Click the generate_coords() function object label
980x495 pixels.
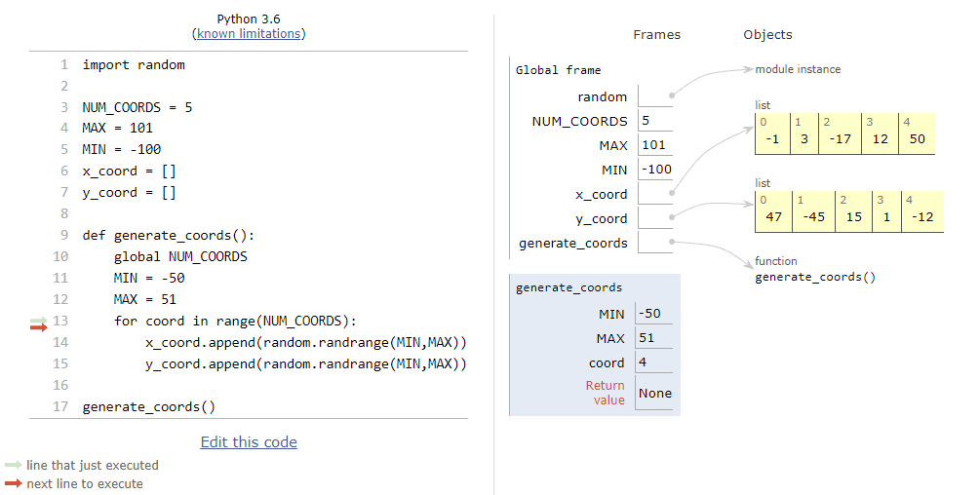[x=815, y=277]
